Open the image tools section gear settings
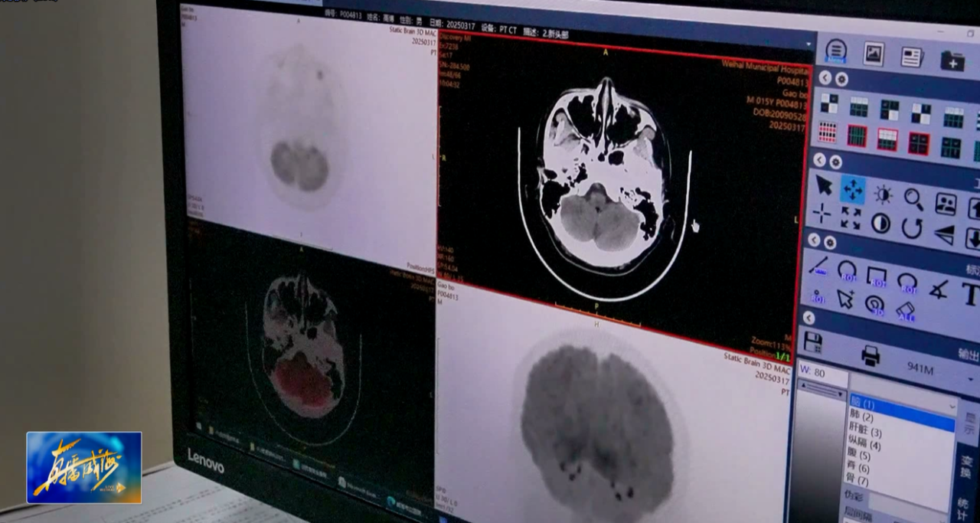The height and width of the screenshot is (523, 980). pos(835,162)
